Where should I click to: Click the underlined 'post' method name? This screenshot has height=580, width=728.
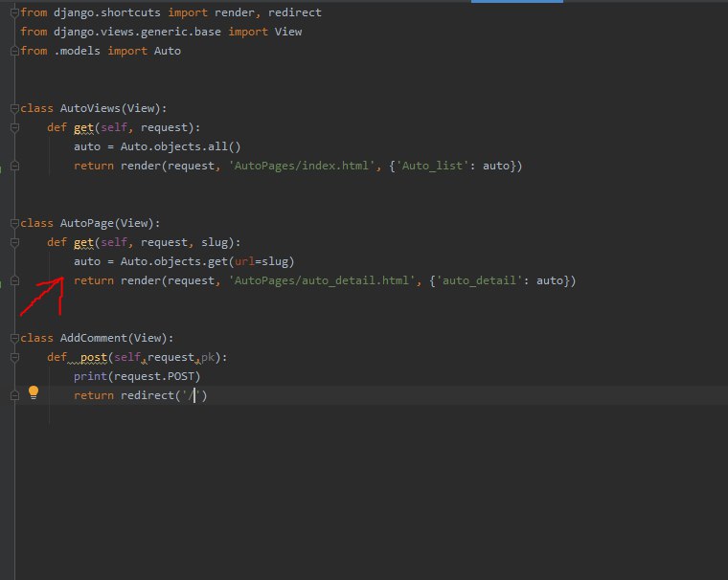(94, 357)
